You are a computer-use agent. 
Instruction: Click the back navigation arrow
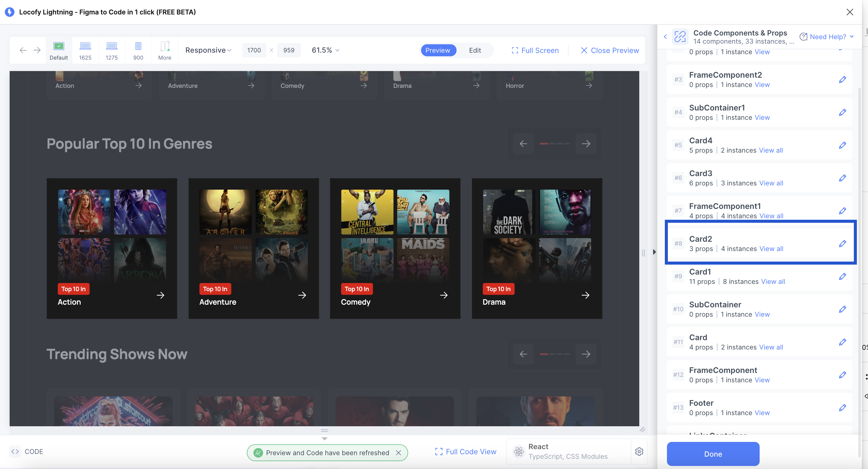pos(23,50)
